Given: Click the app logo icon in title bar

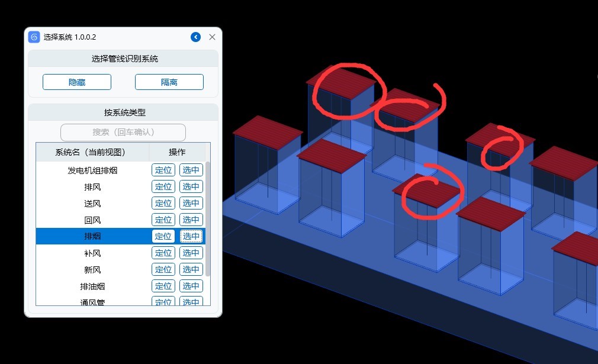Looking at the screenshot, I should pyautogui.click(x=34, y=37).
